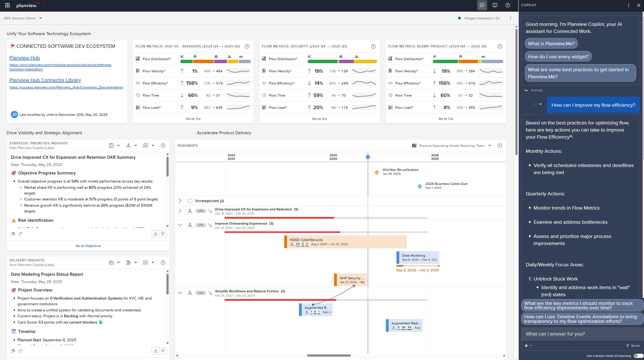Toggle the Copilot chat panel icon
The image size is (644, 360).
point(482,5)
